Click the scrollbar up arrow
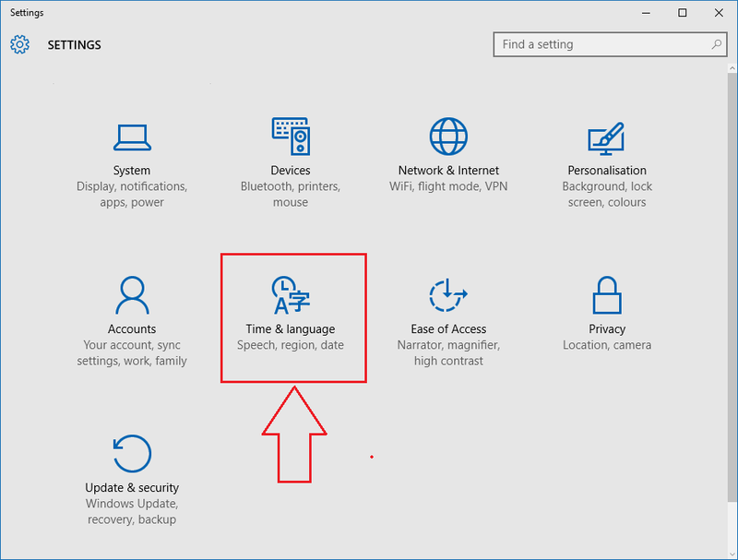Screen dimensions: 738x560 coord(732,68)
